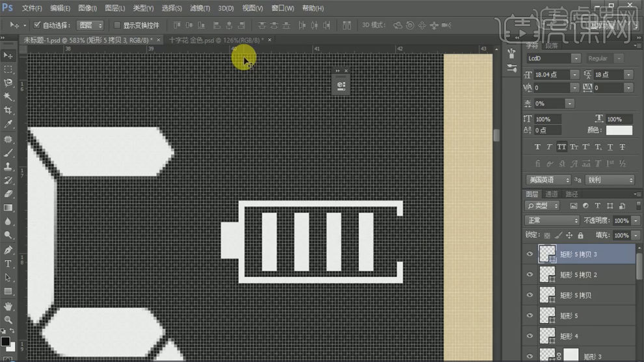The height and width of the screenshot is (362, 644).
Task: Select the Pen tool
Action: click(x=8, y=250)
